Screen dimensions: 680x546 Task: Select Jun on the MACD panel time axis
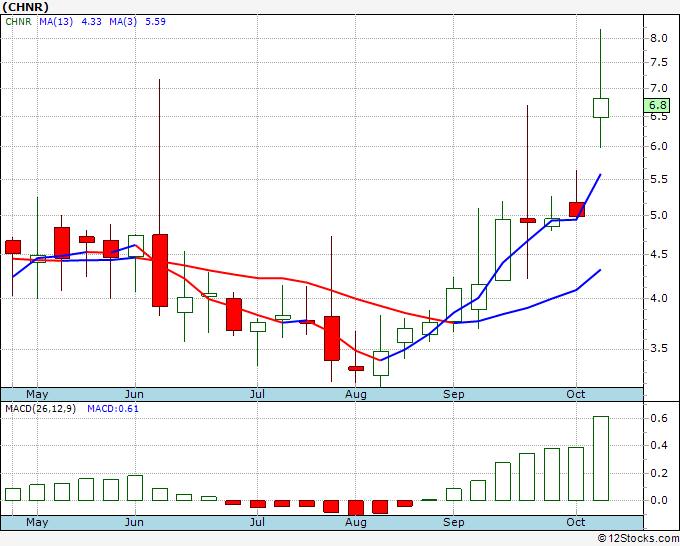click(134, 523)
